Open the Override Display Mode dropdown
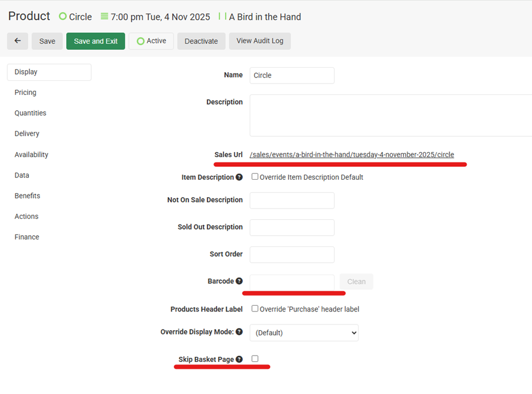Screen dimensions: 532x394 pos(304,333)
